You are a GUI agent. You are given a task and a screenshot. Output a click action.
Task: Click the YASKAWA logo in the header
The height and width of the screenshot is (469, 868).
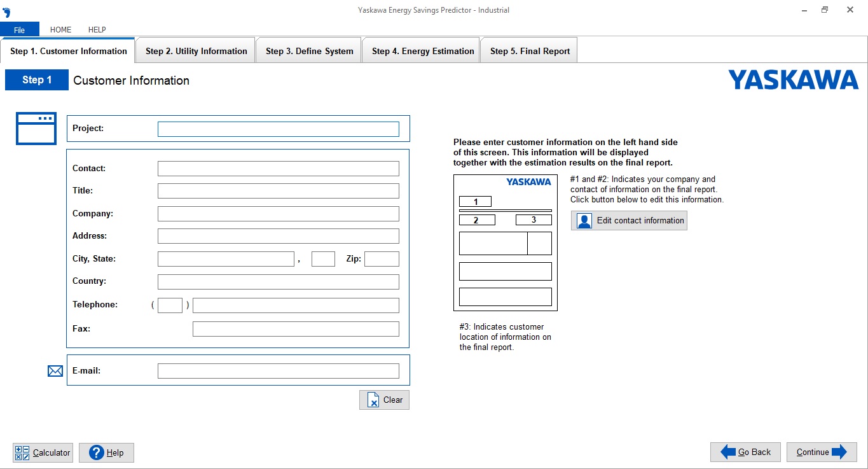tap(793, 80)
